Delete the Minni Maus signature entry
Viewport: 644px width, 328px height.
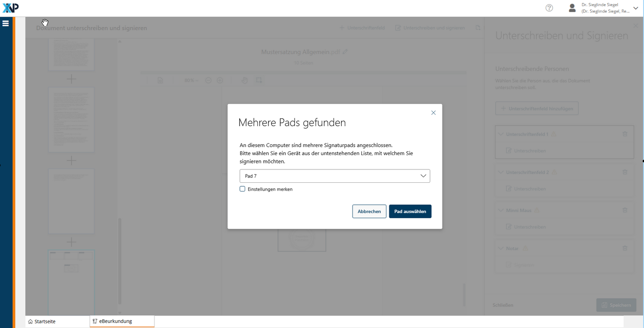coord(625,210)
